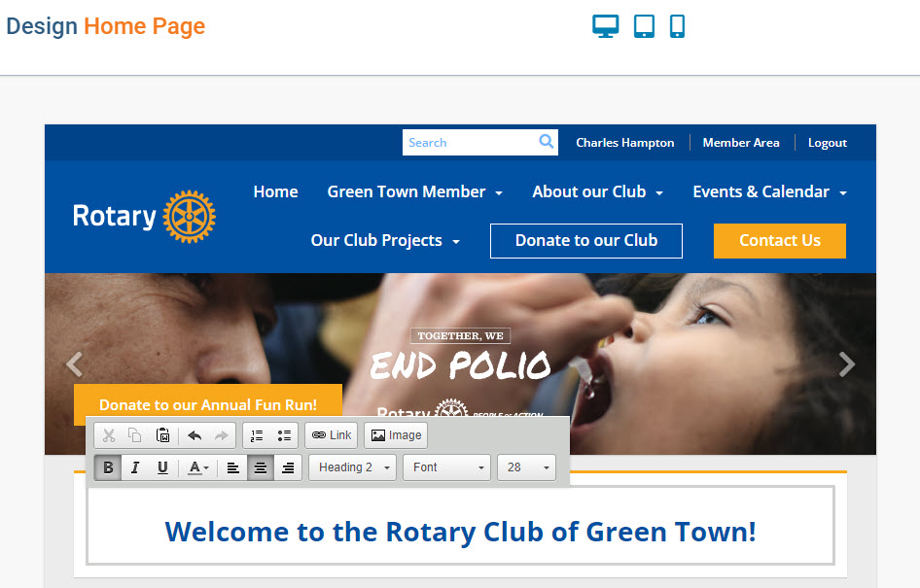
Task: Paste from Word icon in toolbar
Action: 162,435
